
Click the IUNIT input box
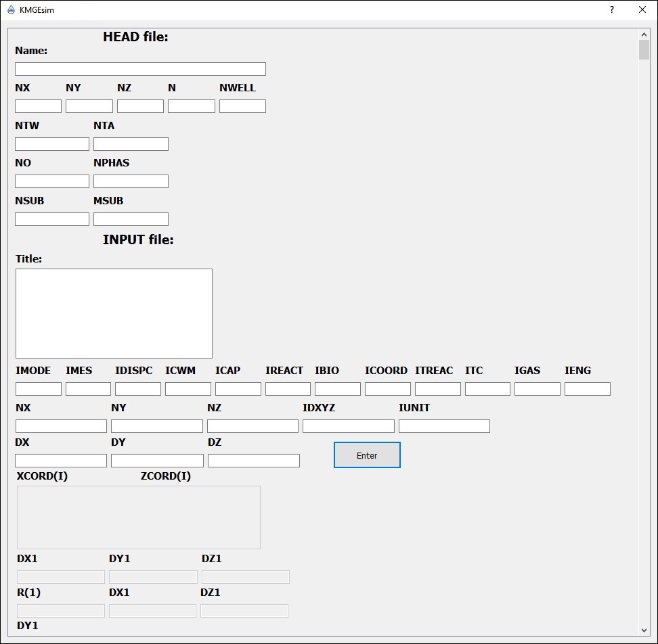pyautogui.click(x=444, y=426)
